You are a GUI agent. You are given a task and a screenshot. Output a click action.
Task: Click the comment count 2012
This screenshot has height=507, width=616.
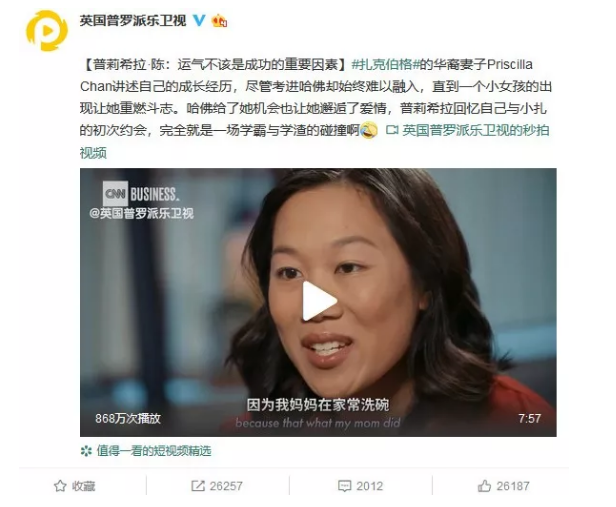coord(369,486)
